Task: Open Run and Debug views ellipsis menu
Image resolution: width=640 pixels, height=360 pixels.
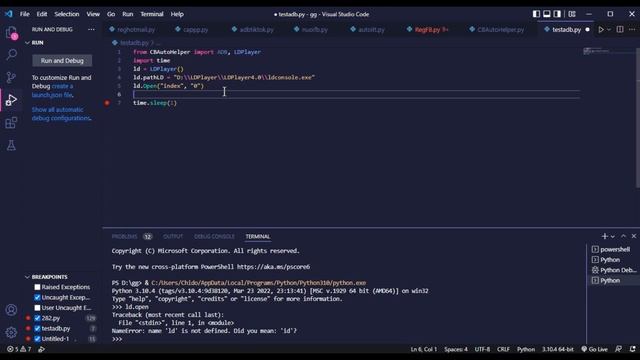Action: pyautogui.click(x=91, y=29)
